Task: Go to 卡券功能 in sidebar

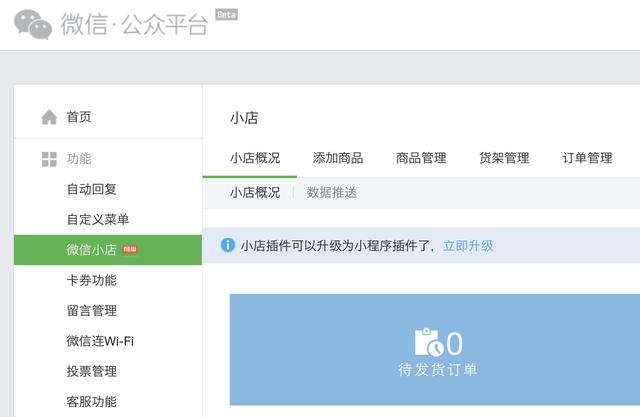Action: (x=92, y=280)
